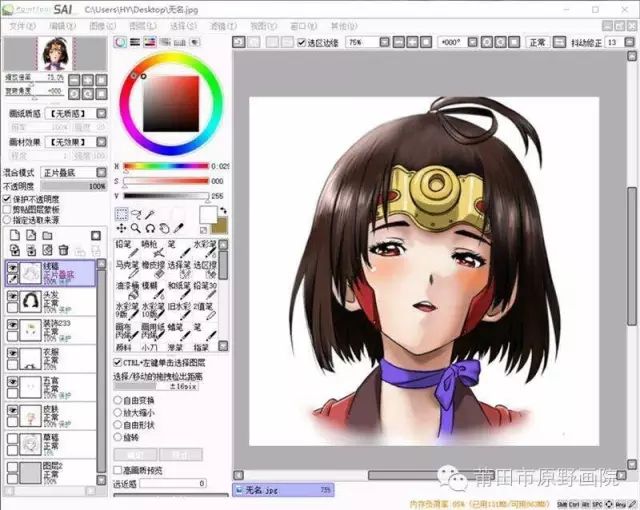The height and width of the screenshot is (510, 640).
Task: Select the eyedropper color picker tool
Action: pos(178,228)
